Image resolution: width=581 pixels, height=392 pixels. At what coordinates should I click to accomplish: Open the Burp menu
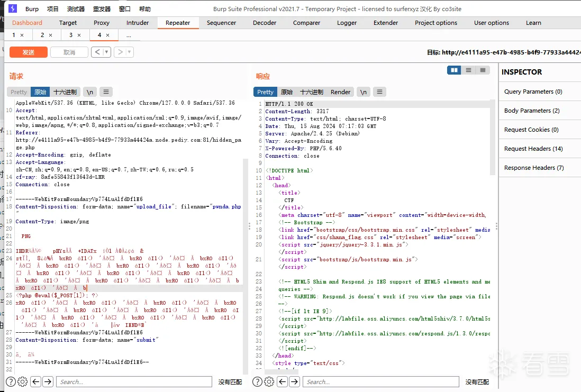(32, 9)
